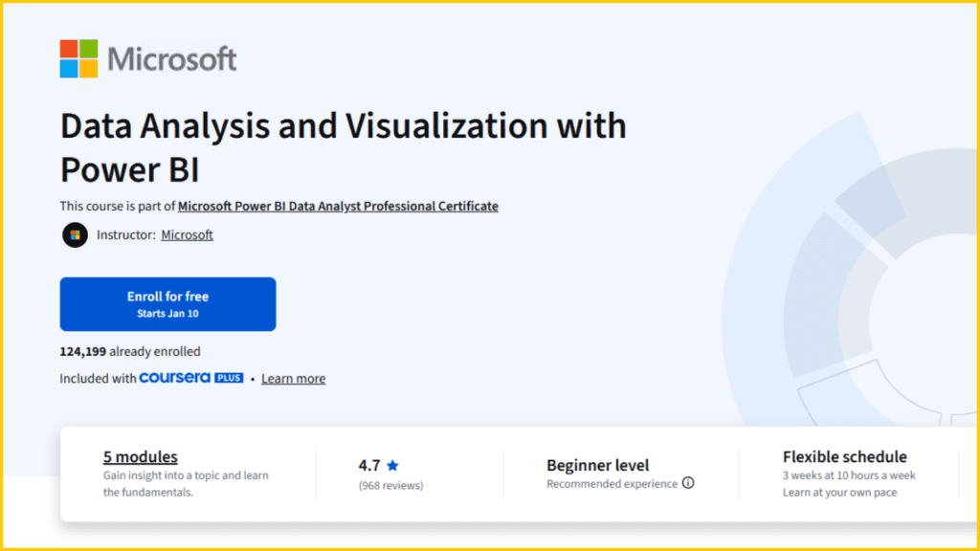Click the Learn at your own pace text
This screenshot has width=980, height=551.
click(x=839, y=493)
